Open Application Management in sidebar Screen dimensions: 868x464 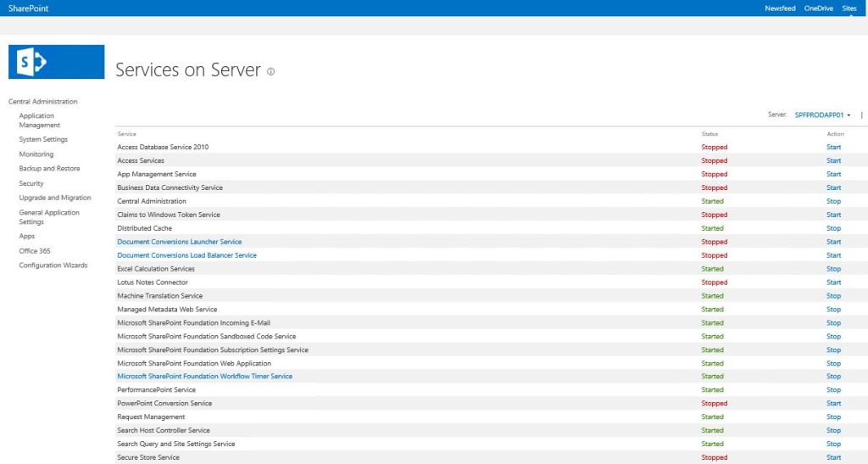click(x=39, y=120)
